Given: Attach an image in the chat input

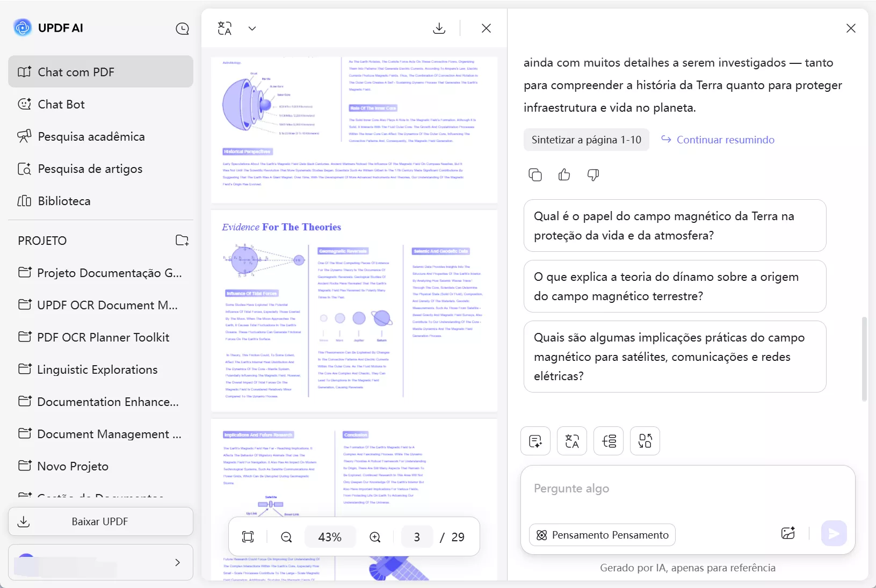Looking at the screenshot, I should (x=788, y=533).
